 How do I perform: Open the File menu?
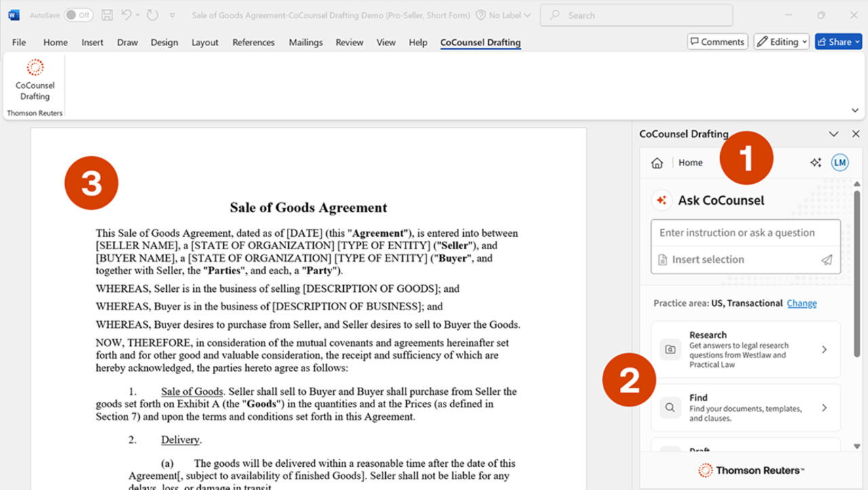(19, 42)
